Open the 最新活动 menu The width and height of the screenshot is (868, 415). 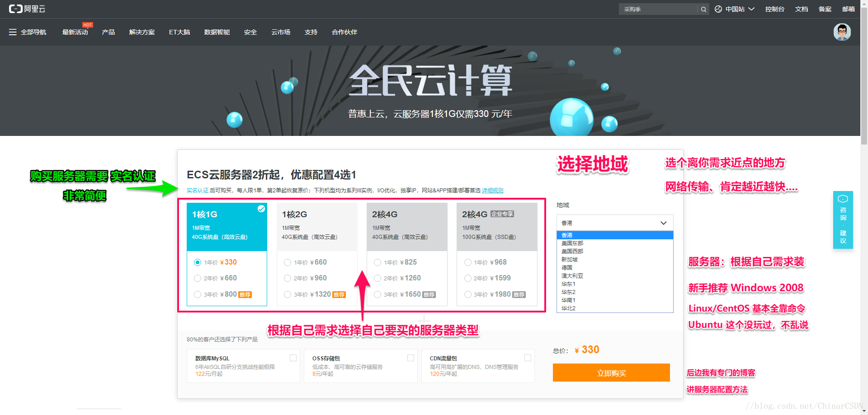[75, 32]
